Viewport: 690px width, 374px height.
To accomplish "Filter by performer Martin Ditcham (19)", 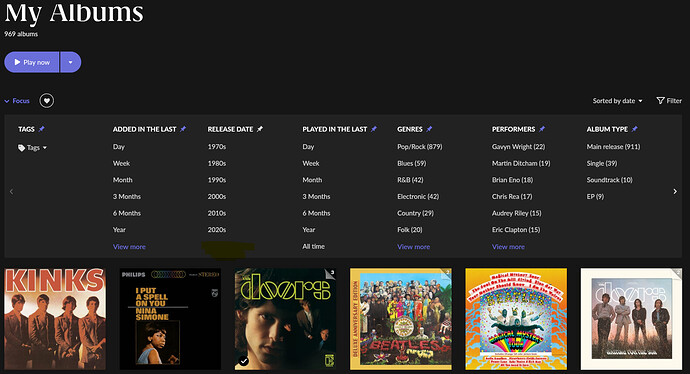I will 521,163.
